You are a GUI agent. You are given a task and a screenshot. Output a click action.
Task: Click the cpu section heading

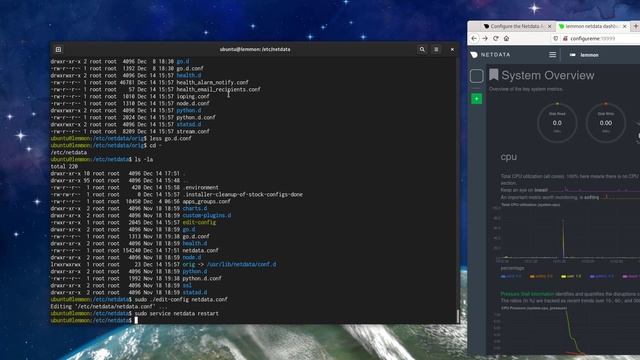(509, 157)
